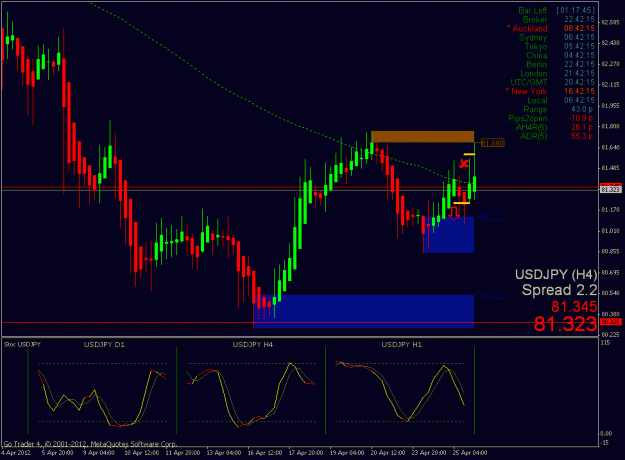This screenshot has width=625, height=460.
Task: Click the 0.00 indicator scale value
Action: [606, 434]
